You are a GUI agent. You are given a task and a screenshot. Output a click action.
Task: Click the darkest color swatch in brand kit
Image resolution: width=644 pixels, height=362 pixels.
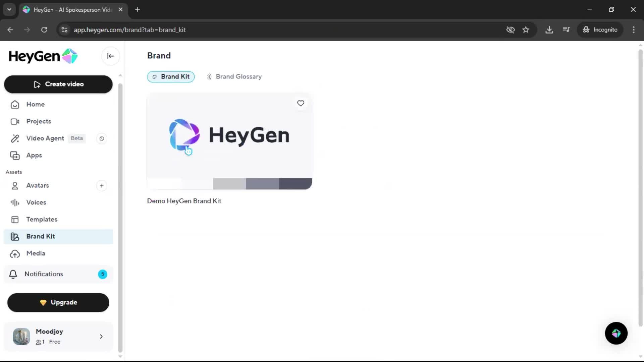[x=295, y=184]
